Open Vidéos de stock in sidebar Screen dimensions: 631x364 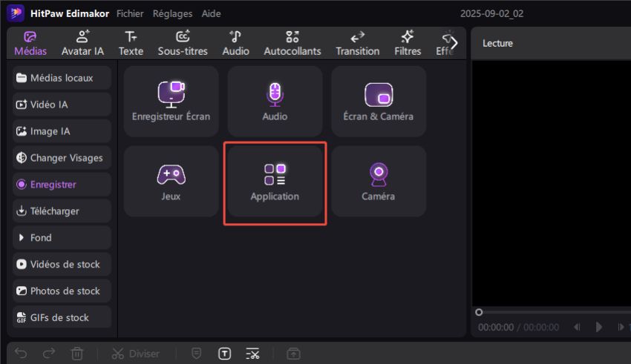pos(62,265)
